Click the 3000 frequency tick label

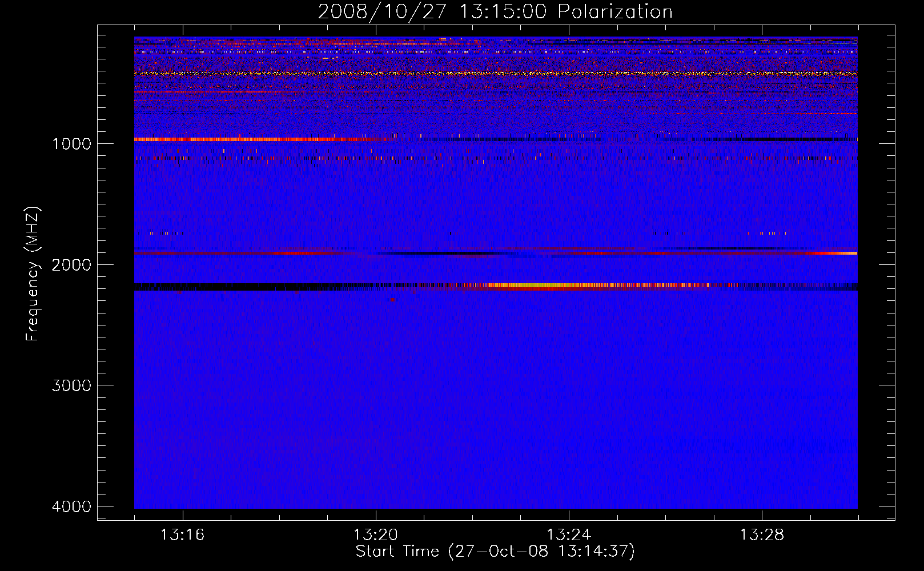point(71,385)
